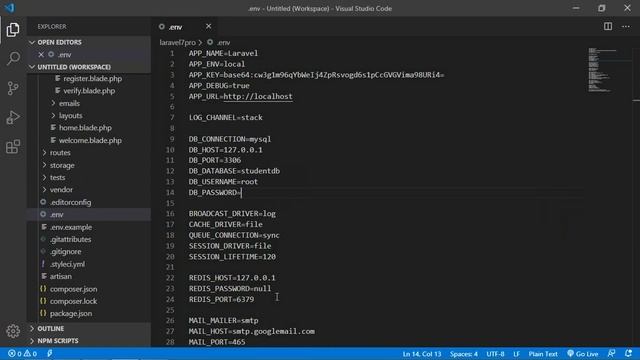Open the Source Control view
This screenshot has width=640, height=360.
point(13,88)
